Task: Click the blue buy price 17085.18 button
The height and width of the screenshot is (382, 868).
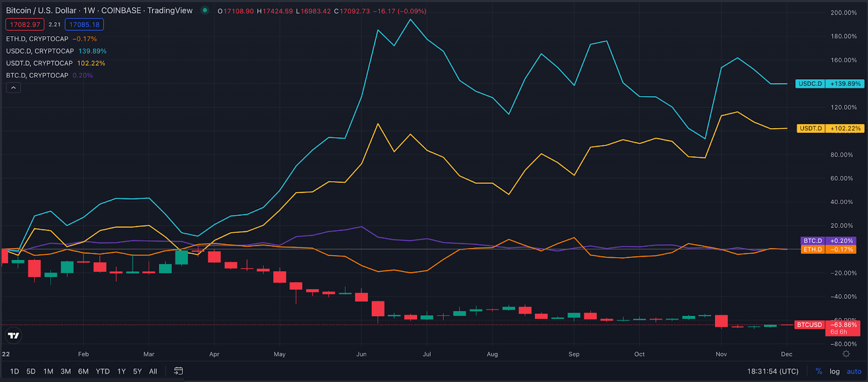Action: click(84, 24)
